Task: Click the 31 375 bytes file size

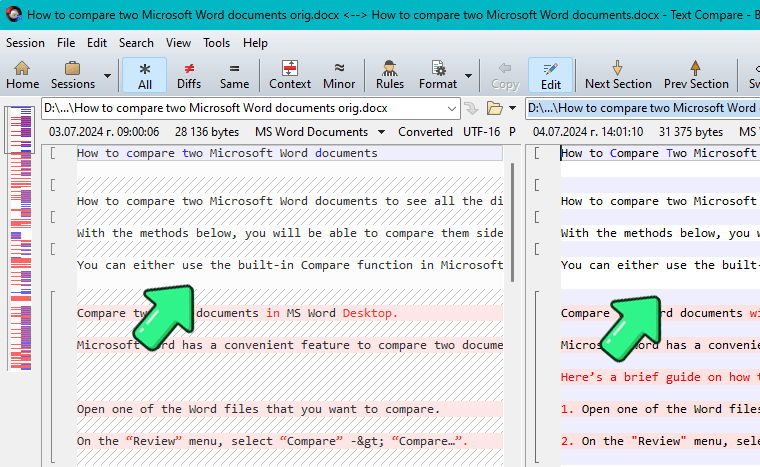Action: [691, 132]
